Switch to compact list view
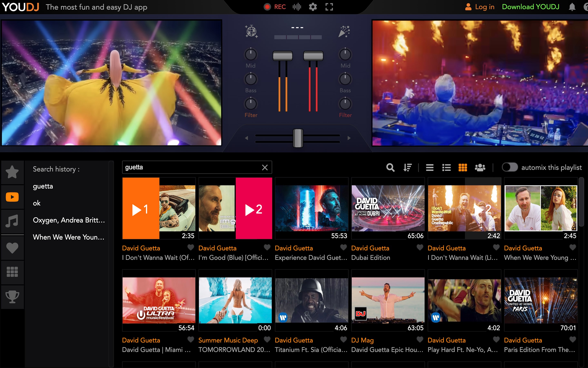The image size is (588, 368). (430, 167)
